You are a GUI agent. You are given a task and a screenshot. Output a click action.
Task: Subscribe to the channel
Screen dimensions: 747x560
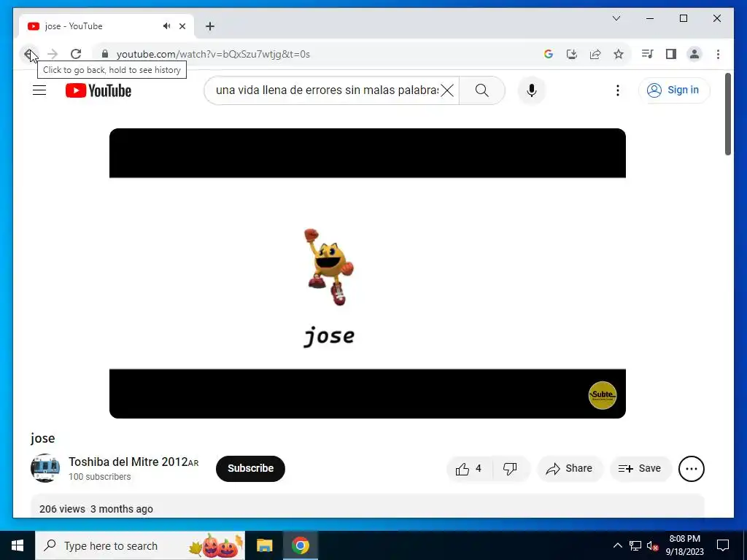click(x=251, y=469)
